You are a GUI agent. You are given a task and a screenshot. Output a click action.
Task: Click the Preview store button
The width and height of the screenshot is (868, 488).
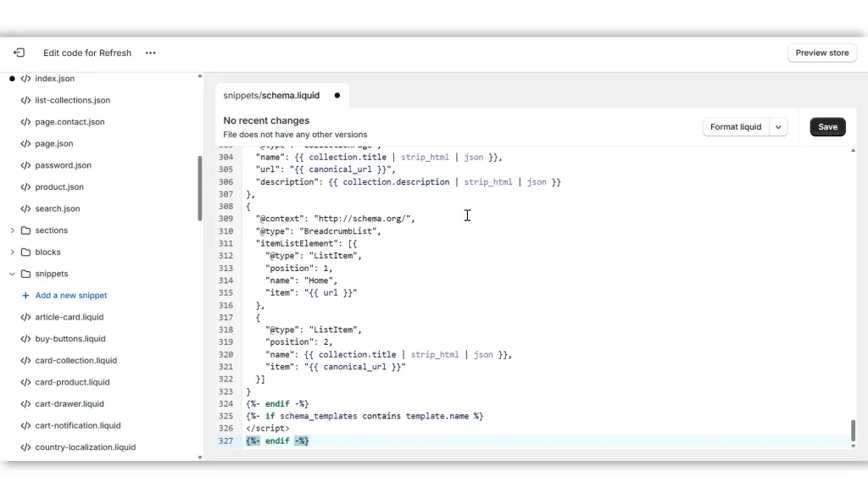pyautogui.click(x=822, y=53)
